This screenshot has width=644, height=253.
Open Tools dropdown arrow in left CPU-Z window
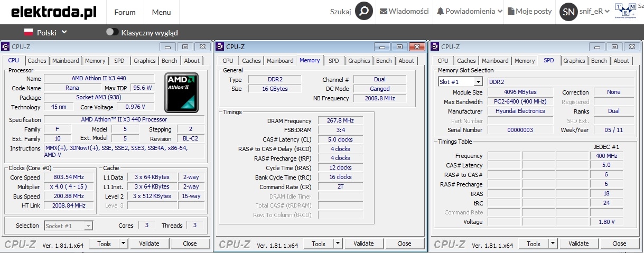tap(124, 243)
